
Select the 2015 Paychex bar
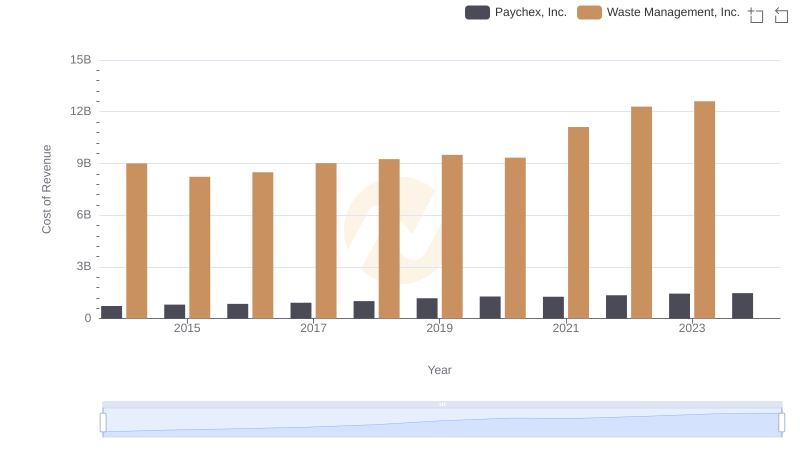coord(174,312)
